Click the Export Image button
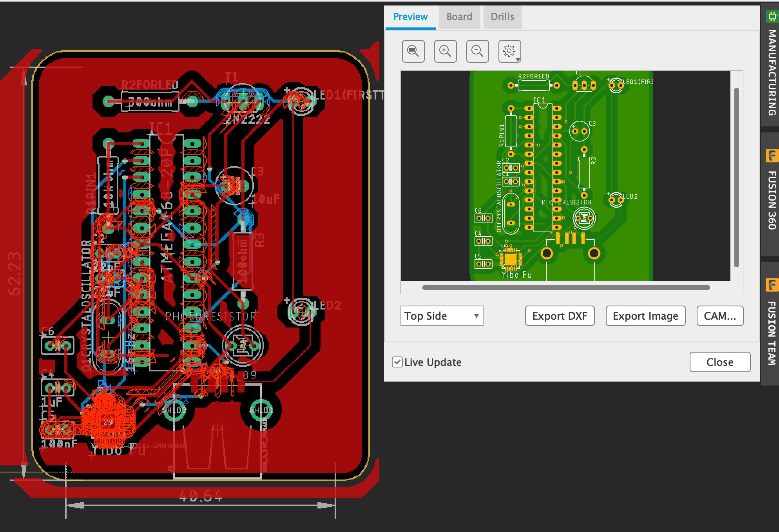 [x=645, y=316]
